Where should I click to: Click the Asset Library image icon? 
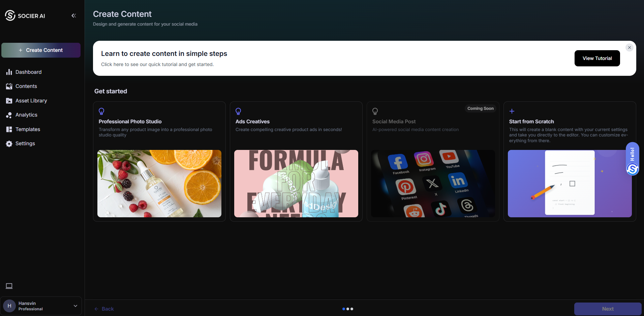coord(9,101)
